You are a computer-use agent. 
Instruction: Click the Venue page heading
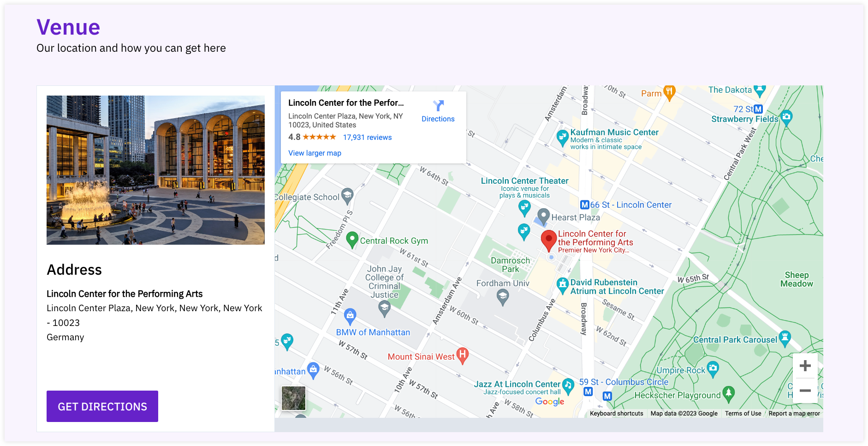coord(68,27)
